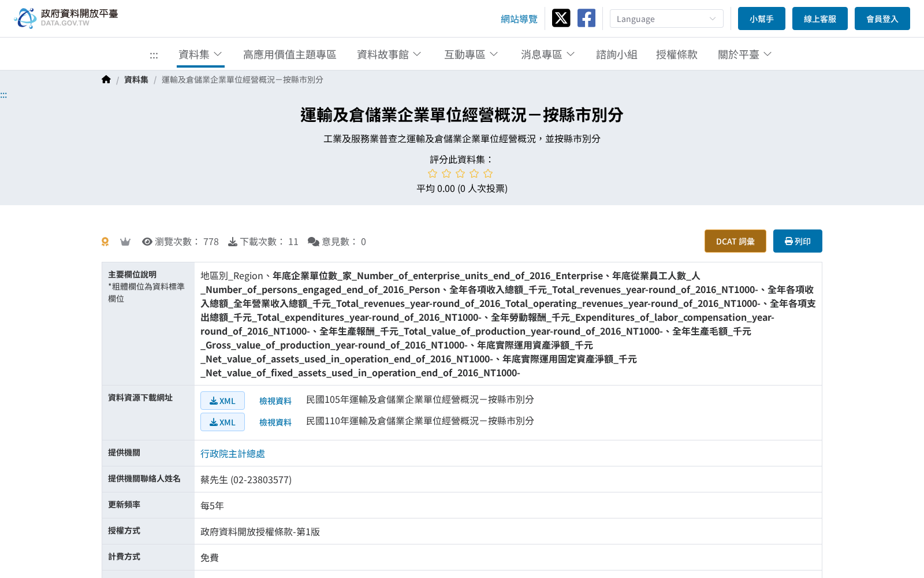Click the crown badge icon
This screenshot has width=924, height=578.
pos(125,242)
